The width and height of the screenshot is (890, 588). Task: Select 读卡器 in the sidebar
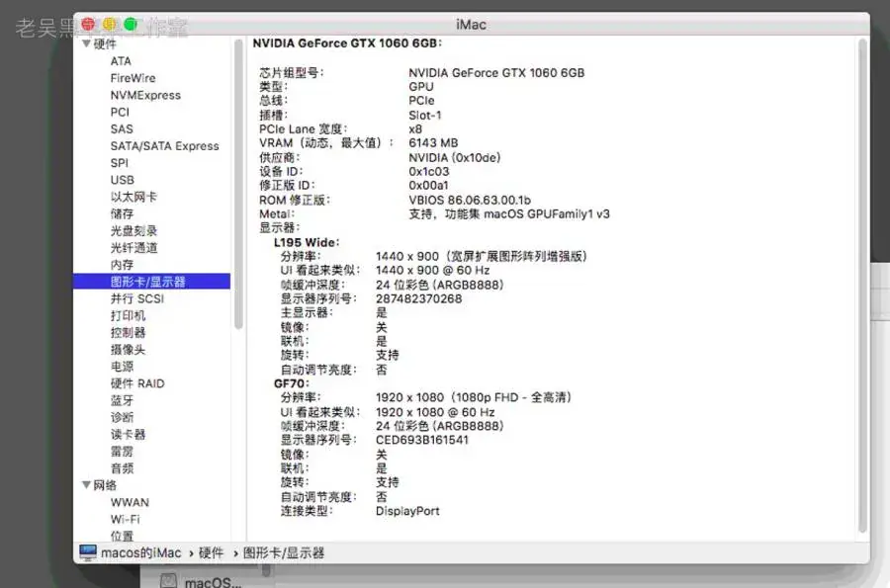128,435
